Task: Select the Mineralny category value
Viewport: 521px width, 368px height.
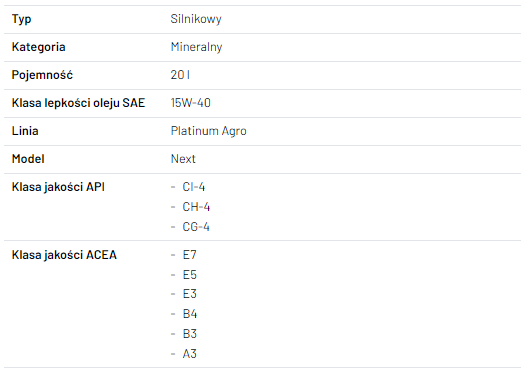Action: coord(196,47)
